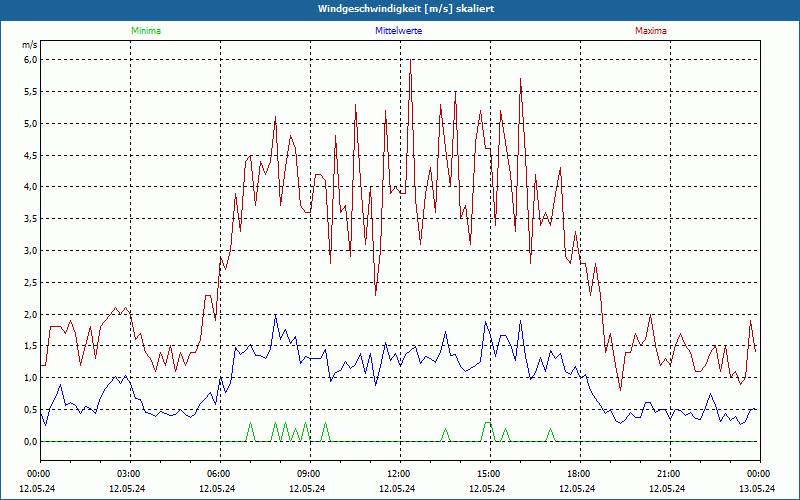Click the 6,0 y-axis value
The width and height of the screenshot is (800, 500).
[x=31, y=60]
